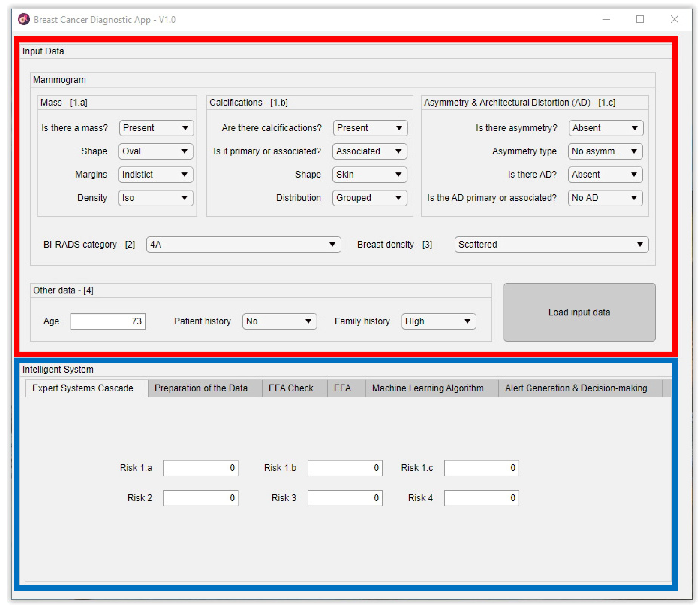
Task: Expand the 'Is there AD?' dropdown
Action: pos(605,174)
